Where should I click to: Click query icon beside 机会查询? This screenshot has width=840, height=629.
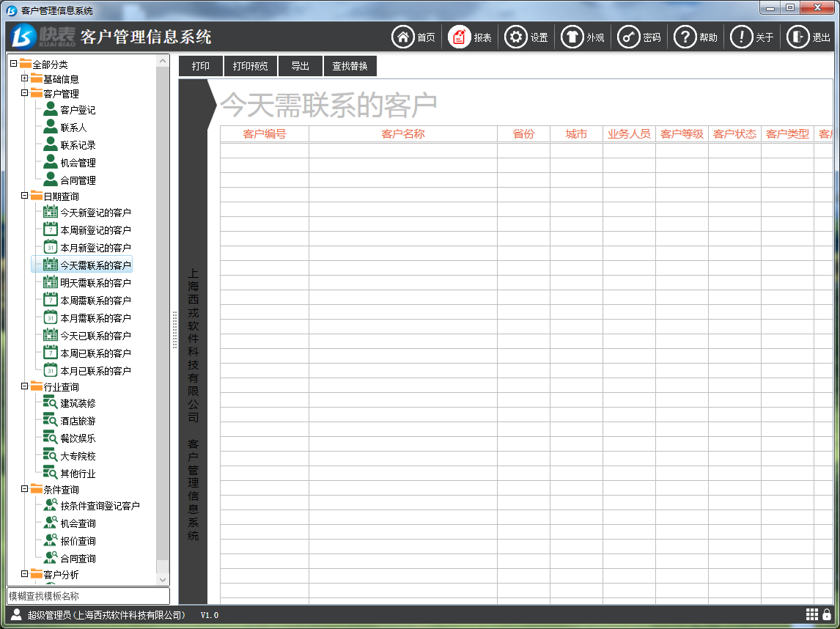51,523
